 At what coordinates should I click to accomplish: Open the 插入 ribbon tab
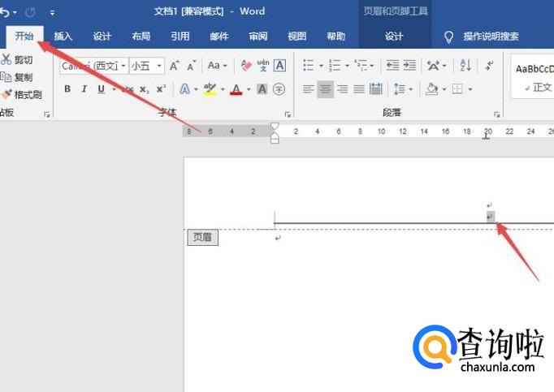(x=63, y=36)
